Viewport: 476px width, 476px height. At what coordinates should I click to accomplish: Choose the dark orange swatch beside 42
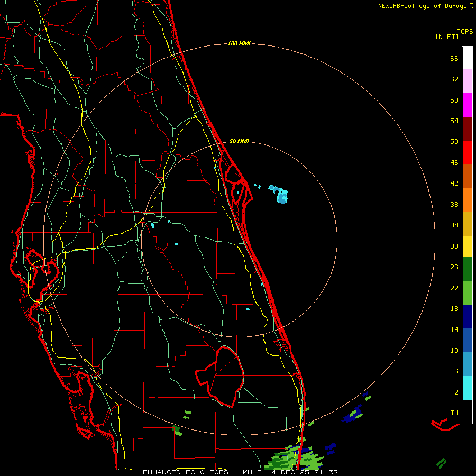(x=467, y=176)
